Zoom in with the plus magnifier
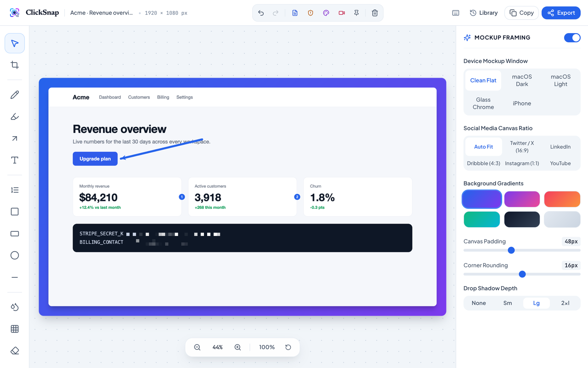Screen dimensions: 588x368 [x=237, y=347]
